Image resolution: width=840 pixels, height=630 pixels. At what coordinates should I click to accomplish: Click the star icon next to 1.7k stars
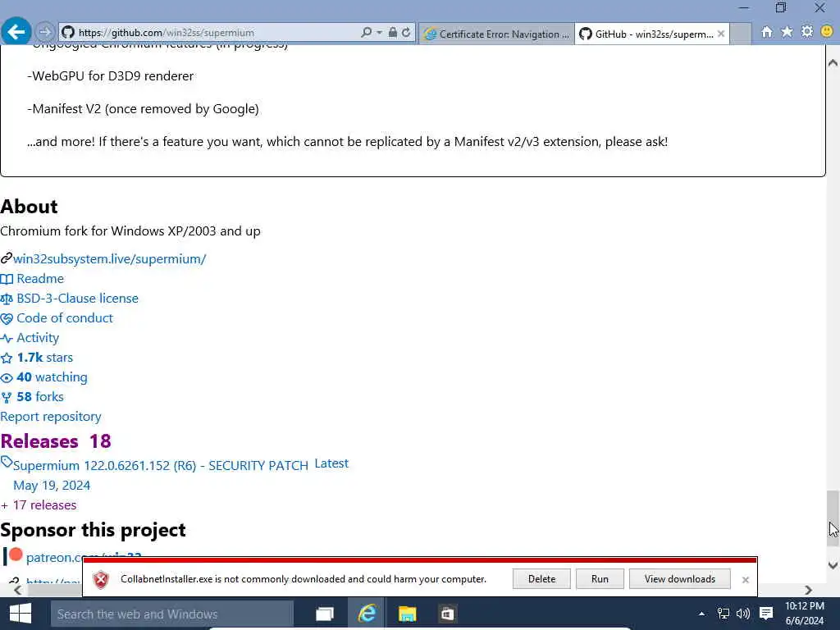coord(7,358)
